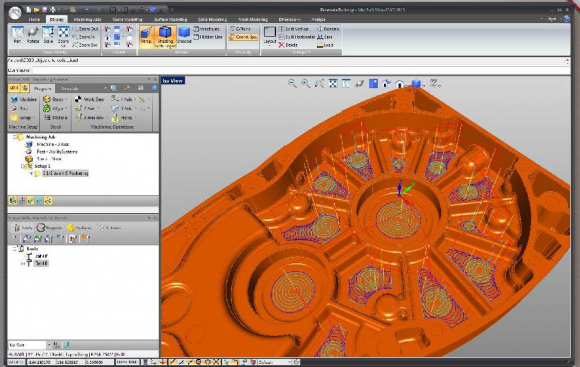The image size is (580, 367).
Task: Expand the selected tool in Tools tree
Action: point(23,263)
